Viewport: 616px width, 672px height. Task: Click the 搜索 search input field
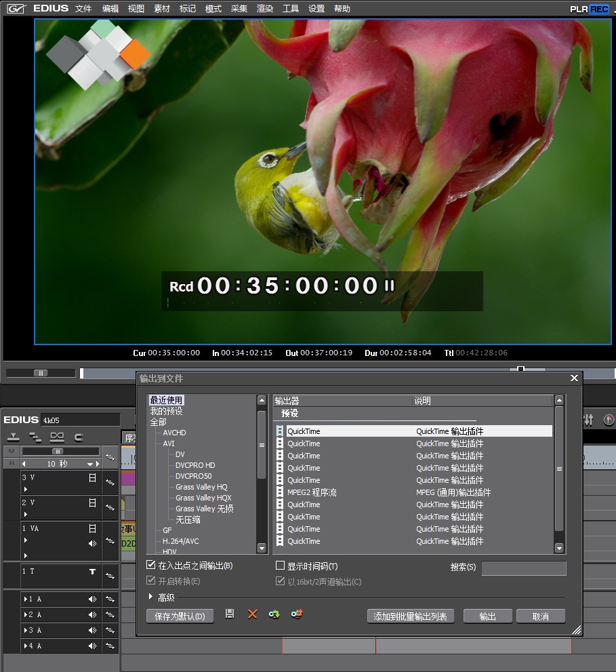(x=524, y=568)
